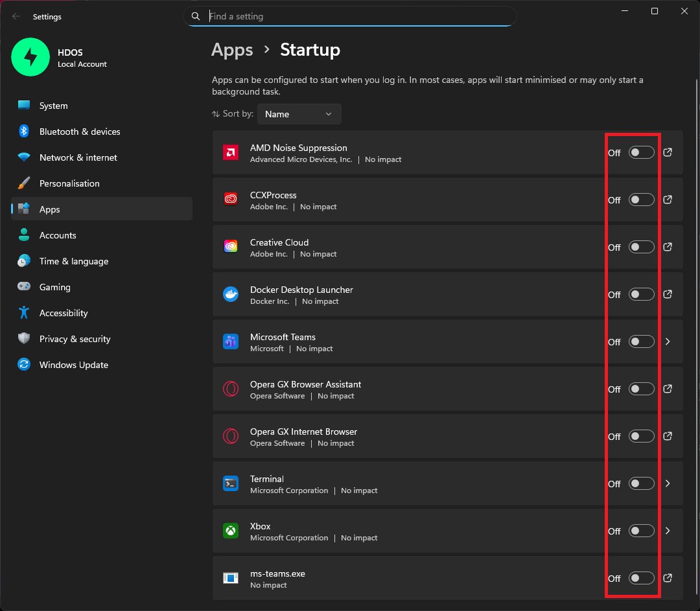Open the Sort by Name dropdown
The image size is (700, 611).
pyautogui.click(x=299, y=114)
